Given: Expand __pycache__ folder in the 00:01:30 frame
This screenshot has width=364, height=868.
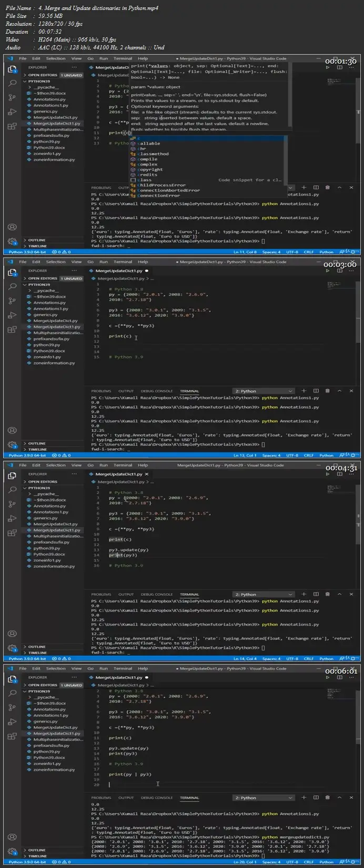Looking at the screenshot, I should 45,87.
